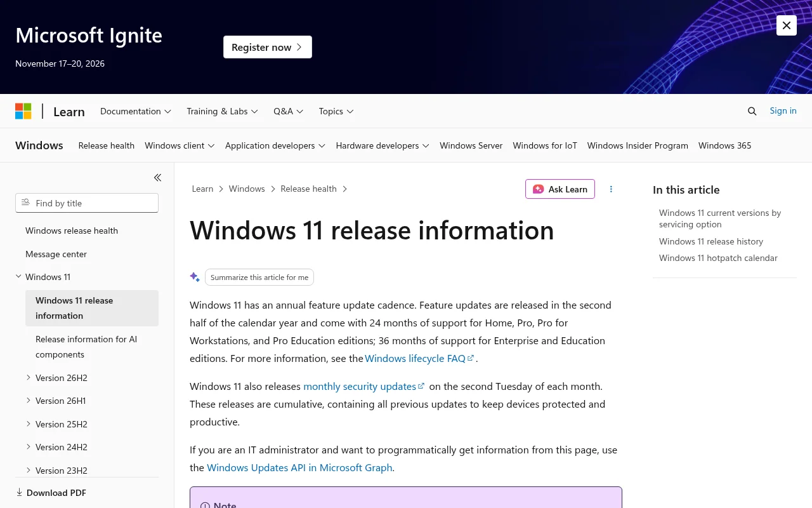The height and width of the screenshot is (508, 812).
Task: Expand Hardware developers dropdown
Action: pyautogui.click(x=383, y=145)
